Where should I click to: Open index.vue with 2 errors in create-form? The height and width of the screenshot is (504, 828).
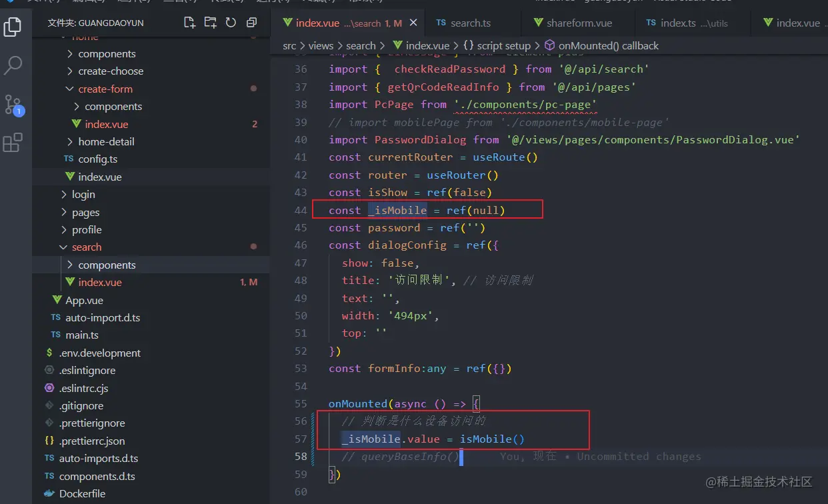107,124
